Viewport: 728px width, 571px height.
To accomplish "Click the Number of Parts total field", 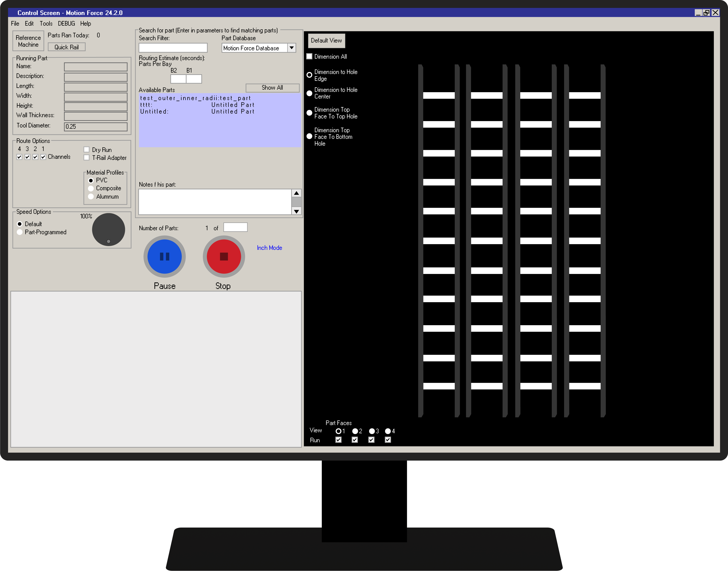I will [236, 227].
